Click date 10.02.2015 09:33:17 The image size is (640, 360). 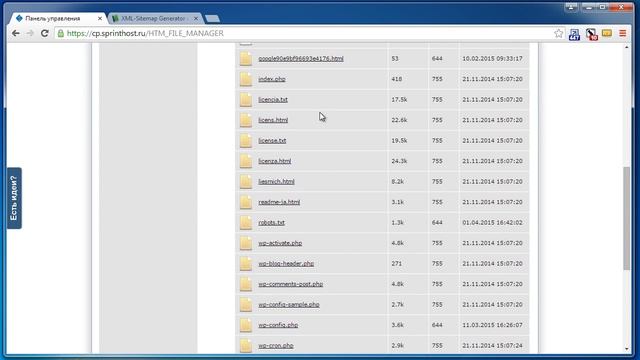point(492,58)
